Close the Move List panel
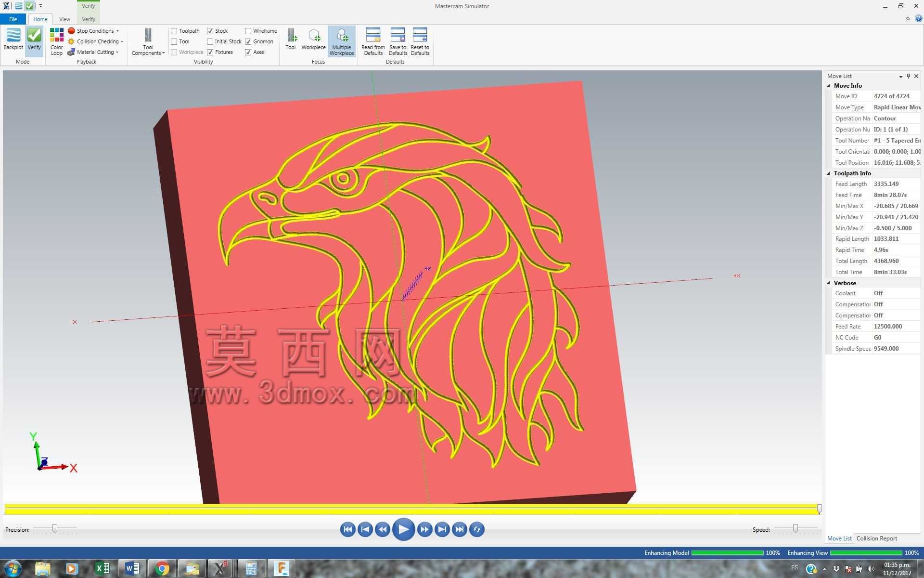This screenshot has width=924, height=578. (916, 76)
